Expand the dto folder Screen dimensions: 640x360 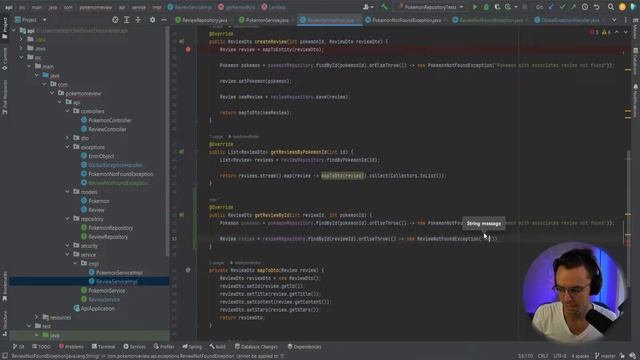coord(67,138)
